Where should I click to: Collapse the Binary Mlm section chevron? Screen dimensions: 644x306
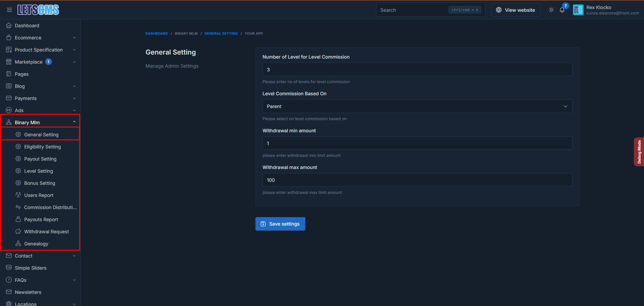(74, 121)
